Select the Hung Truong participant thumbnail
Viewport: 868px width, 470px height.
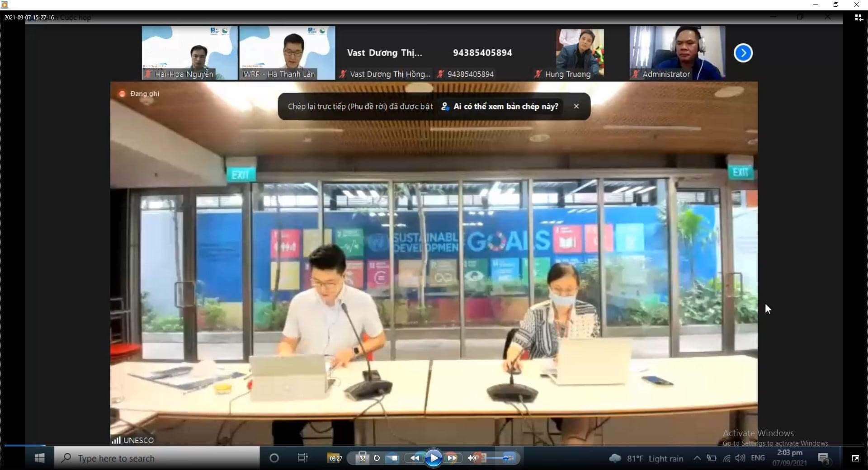pos(580,53)
